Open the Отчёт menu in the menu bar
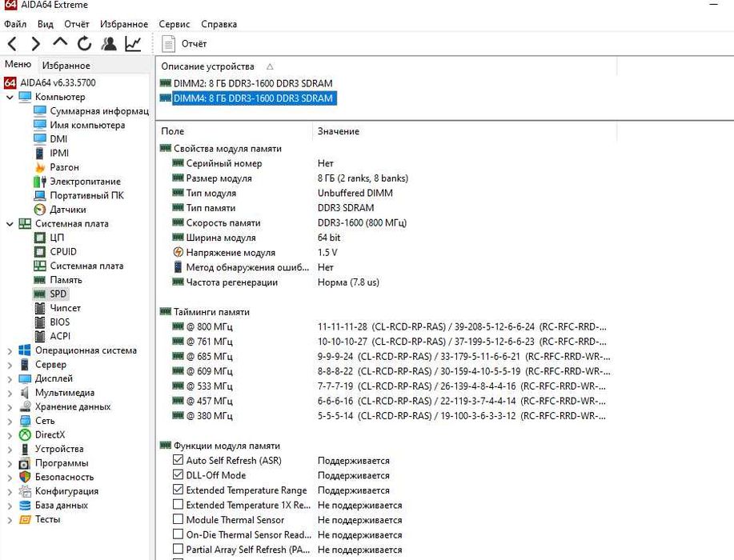The width and height of the screenshot is (734, 560). [x=77, y=24]
